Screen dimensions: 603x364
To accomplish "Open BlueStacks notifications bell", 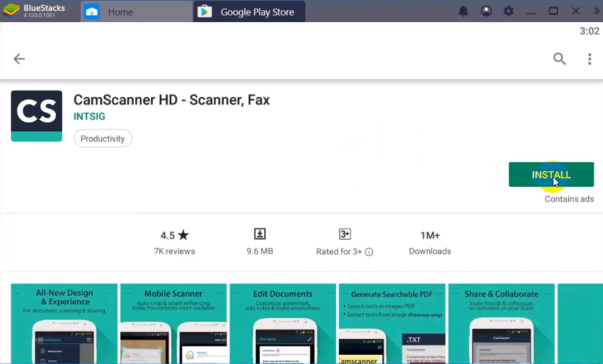I will point(463,11).
